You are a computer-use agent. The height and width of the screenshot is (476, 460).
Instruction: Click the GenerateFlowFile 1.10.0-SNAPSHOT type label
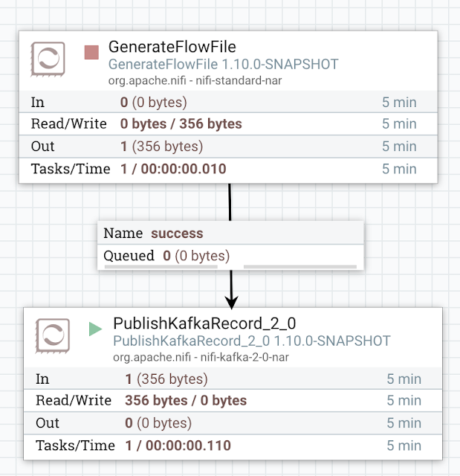point(223,65)
